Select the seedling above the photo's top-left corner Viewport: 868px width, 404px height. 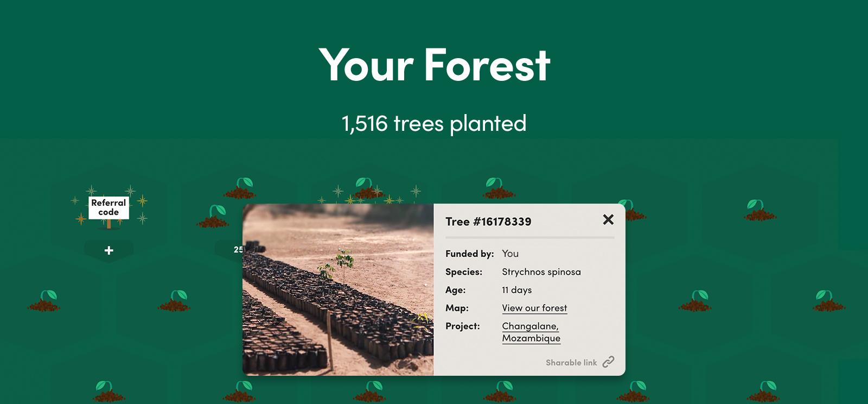(x=239, y=189)
